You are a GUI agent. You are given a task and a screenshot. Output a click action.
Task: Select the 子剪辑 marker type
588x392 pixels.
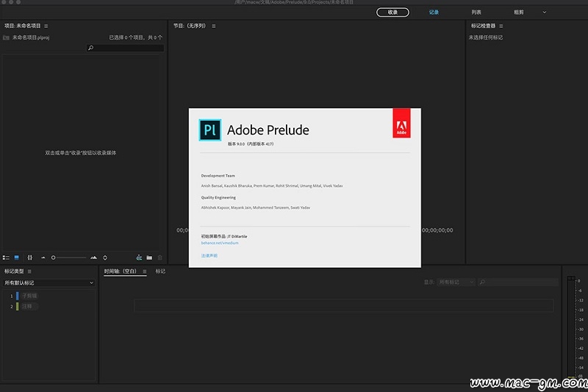click(29, 296)
